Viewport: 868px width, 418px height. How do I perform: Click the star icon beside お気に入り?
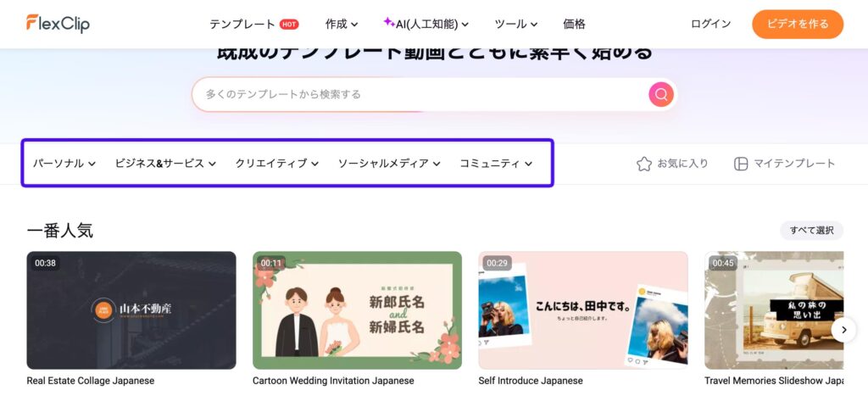pyautogui.click(x=644, y=164)
